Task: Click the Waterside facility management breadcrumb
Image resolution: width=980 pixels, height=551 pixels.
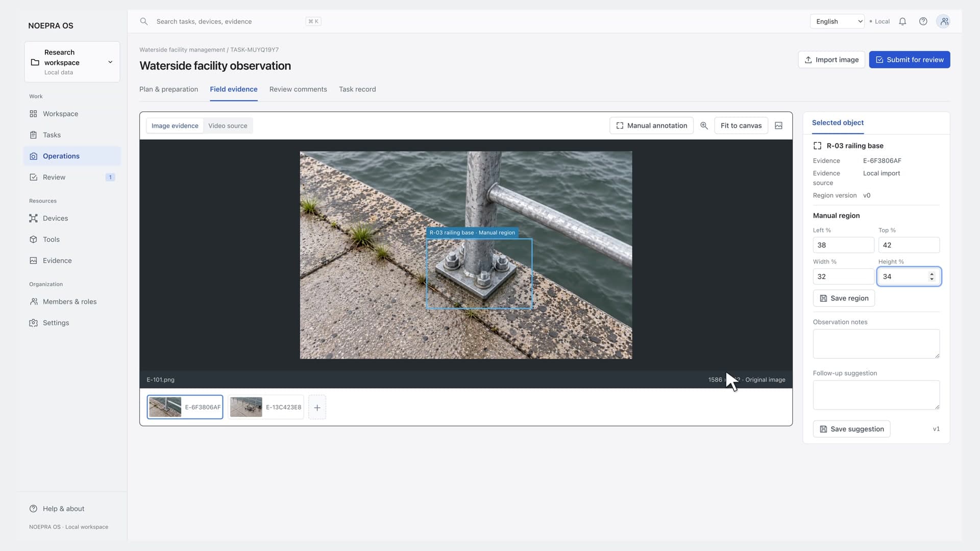Action: [x=182, y=50]
